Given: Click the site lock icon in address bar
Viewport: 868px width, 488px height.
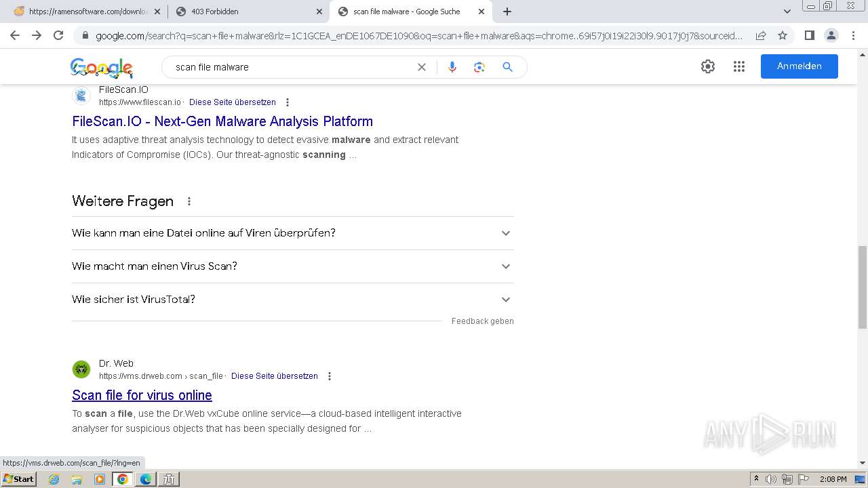Looking at the screenshot, I should coord(85,36).
